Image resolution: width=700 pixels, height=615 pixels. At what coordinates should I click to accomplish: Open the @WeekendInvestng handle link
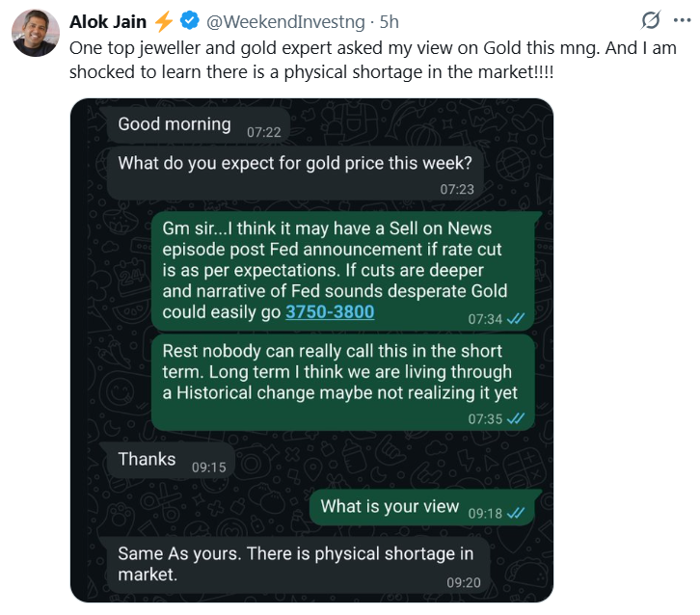coord(285,21)
